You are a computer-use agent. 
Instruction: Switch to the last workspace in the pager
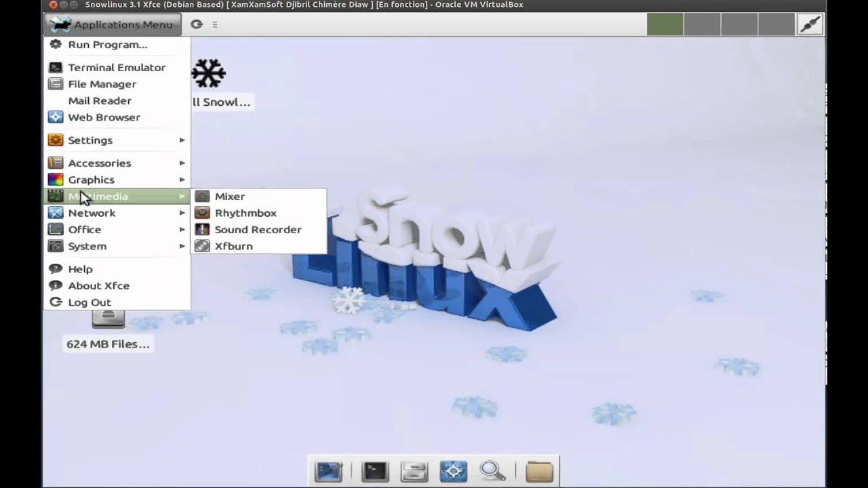[776, 24]
